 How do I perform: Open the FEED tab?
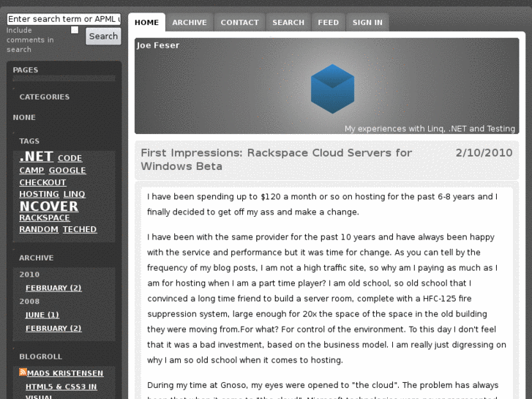pyautogui.click(x=328, y=23)
